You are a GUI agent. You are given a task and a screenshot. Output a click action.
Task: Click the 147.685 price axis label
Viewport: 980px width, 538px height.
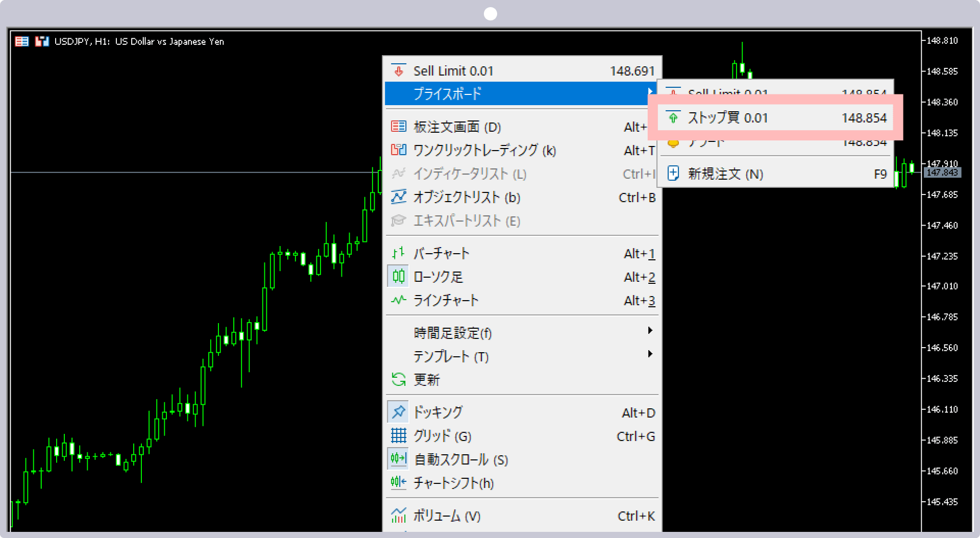click(942, 194)
